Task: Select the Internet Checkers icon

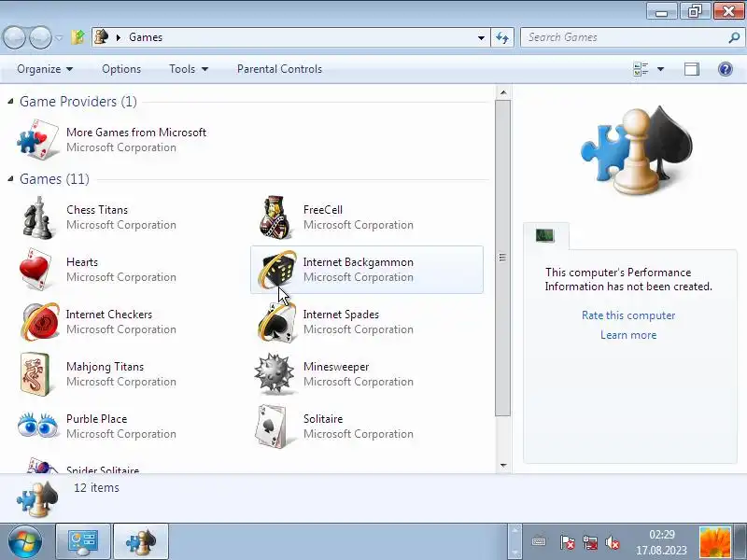Action: 40,322
